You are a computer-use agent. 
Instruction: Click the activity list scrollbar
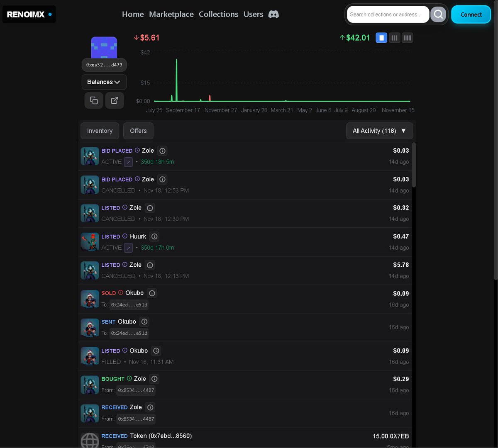[414, 165]
